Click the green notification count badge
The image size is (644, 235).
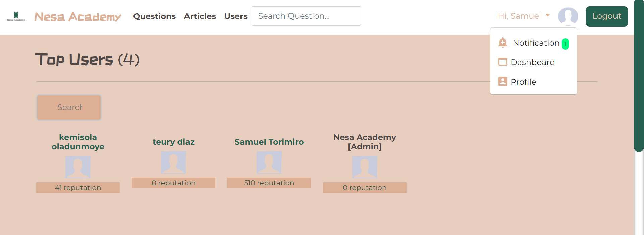[x=565, y=44]
